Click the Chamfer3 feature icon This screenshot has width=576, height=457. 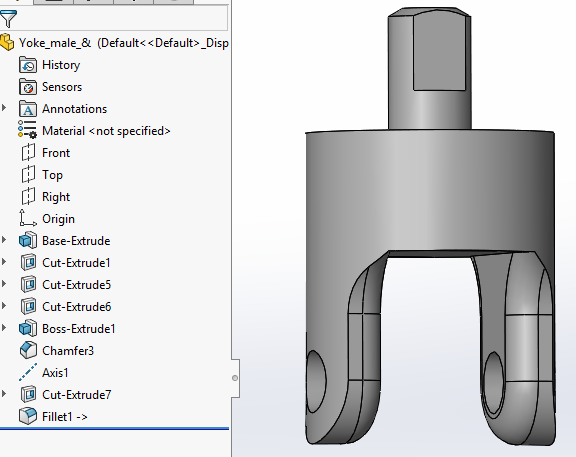(x=28, y=350)
